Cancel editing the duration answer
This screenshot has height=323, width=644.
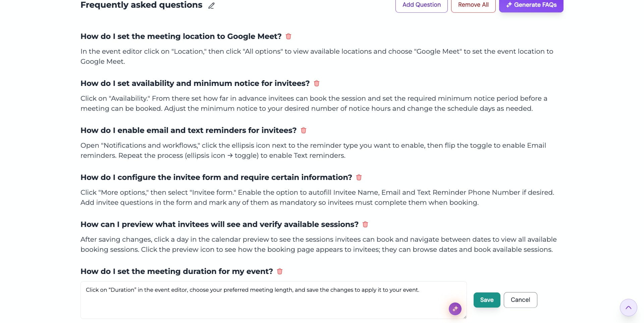coord(520,300)
